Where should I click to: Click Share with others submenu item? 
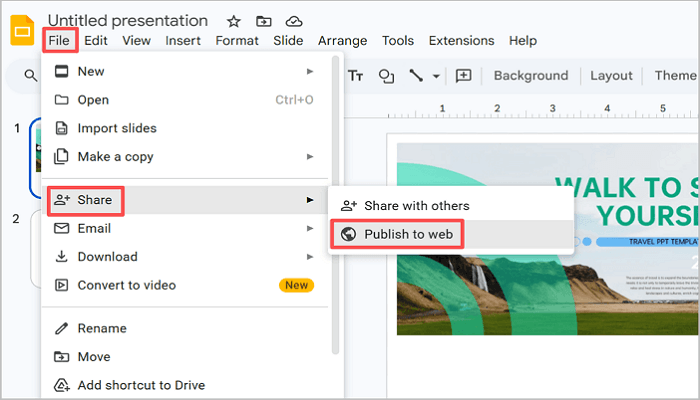tap(451, 206)
